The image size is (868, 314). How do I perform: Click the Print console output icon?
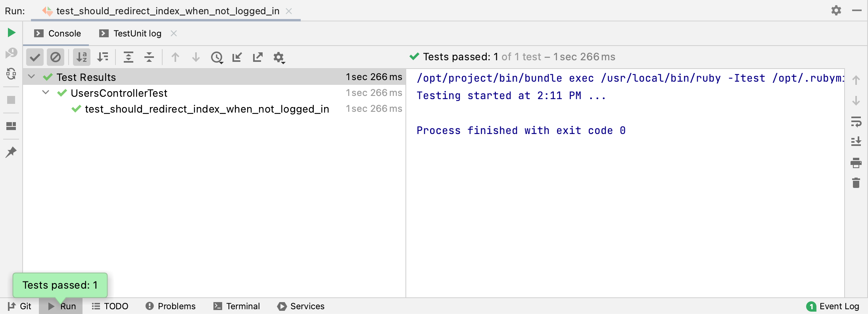[856, 163]
